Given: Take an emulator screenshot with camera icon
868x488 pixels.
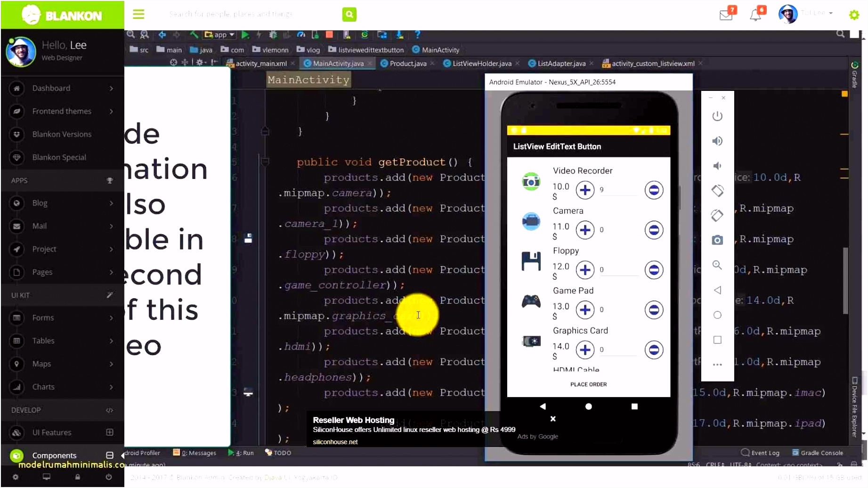Looking at the screenshot, I should point(717,240).
